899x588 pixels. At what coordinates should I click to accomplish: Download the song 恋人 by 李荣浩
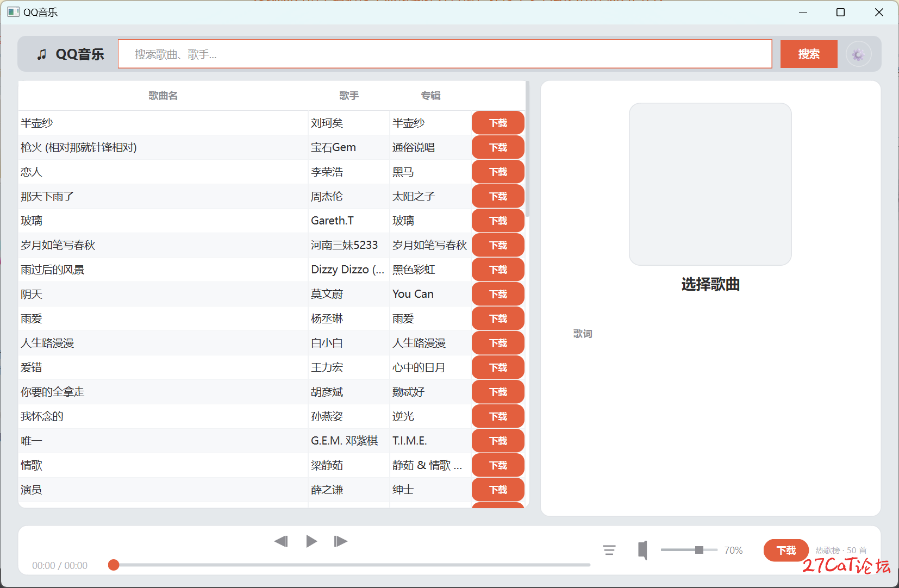tap(498, 172)
